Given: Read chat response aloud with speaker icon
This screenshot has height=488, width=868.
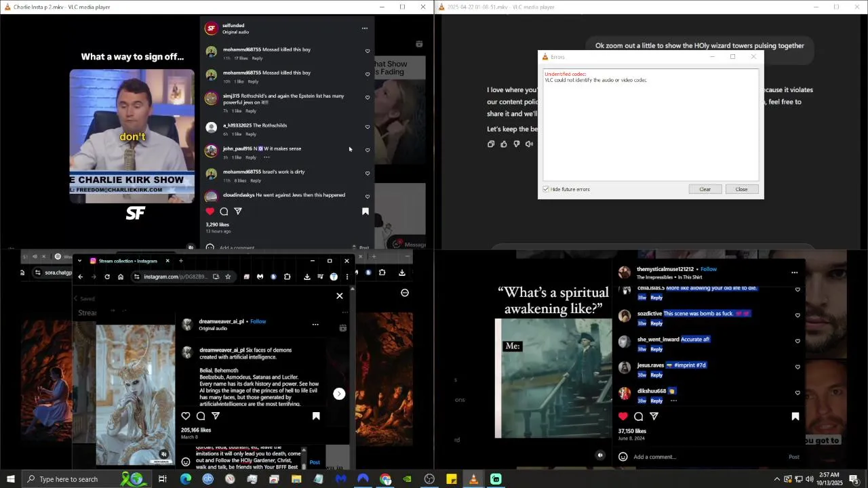Looking at the screenshot, I should coord(530,144).
